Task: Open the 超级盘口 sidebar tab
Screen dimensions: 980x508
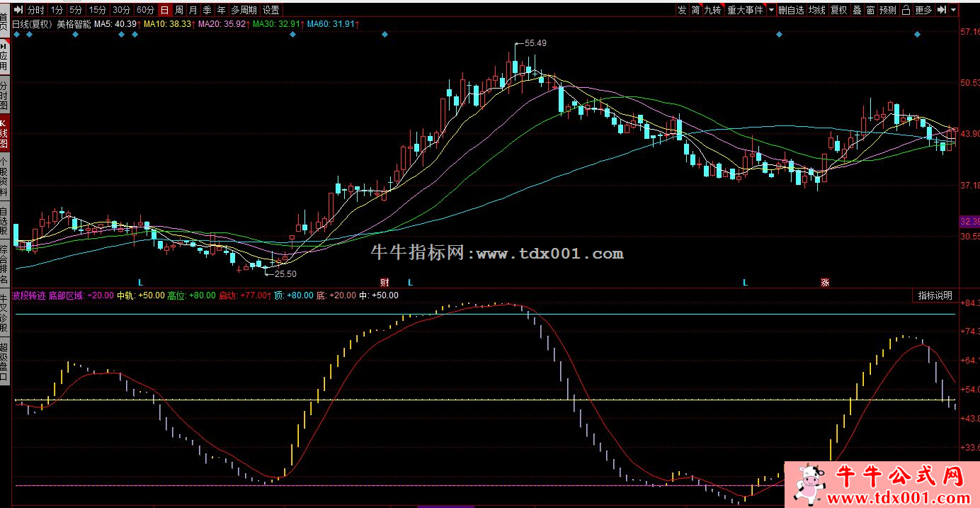Action: (5, 363)
